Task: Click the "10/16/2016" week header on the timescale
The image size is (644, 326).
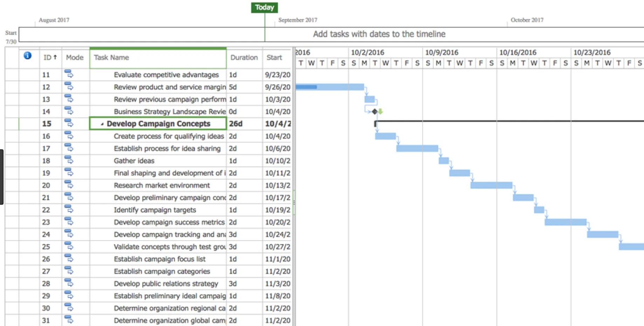Action: pyautogui.click(x=518, y=52)
